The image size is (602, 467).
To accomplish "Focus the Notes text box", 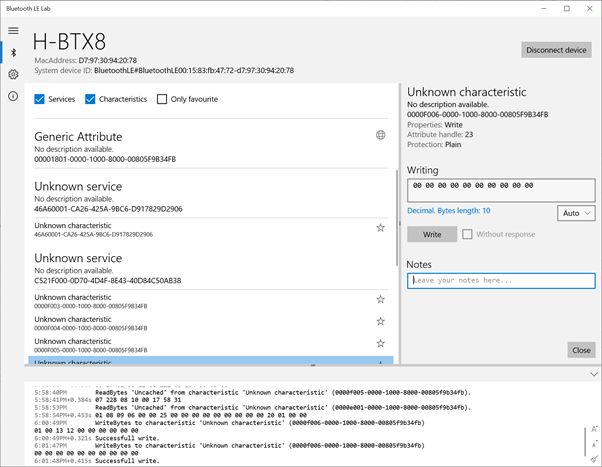I will pos(501,281).
